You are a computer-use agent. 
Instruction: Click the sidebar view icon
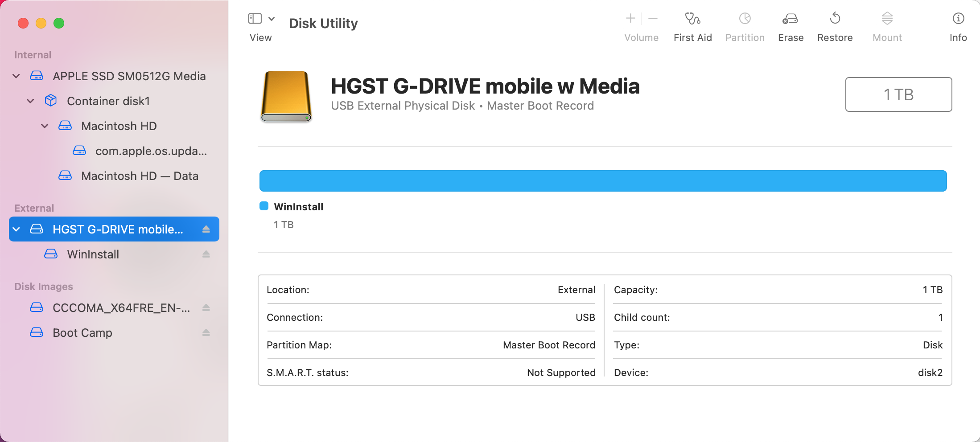tap(255, 18)
